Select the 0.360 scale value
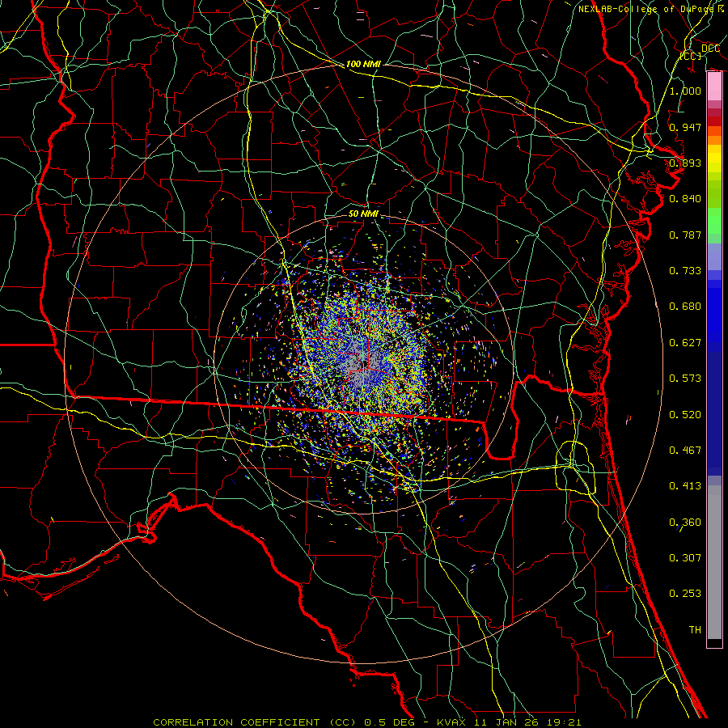The image size is (728, 728). click(x=685, y=523)
